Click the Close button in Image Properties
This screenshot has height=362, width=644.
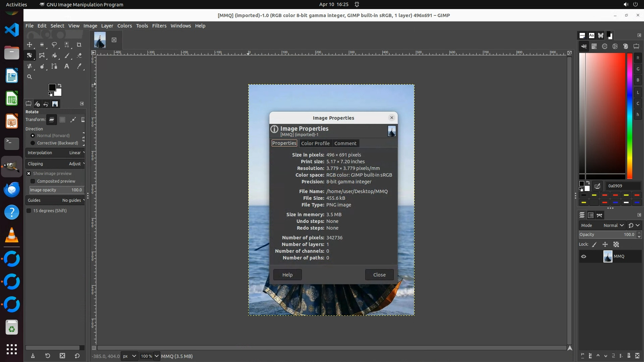pos(379,275)
